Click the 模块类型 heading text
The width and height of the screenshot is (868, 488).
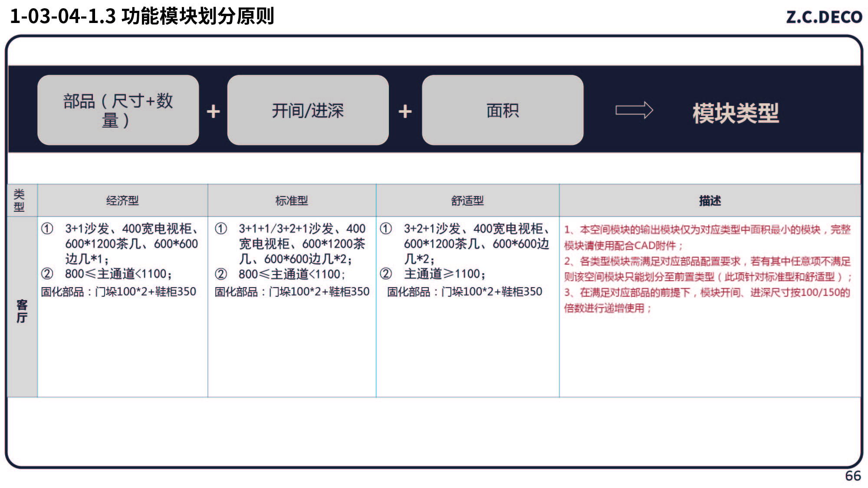click(736, 113)
